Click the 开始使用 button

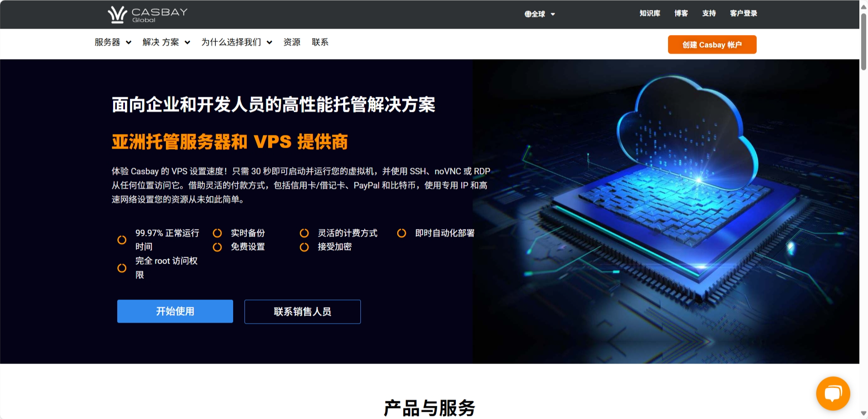click(175, 311)
